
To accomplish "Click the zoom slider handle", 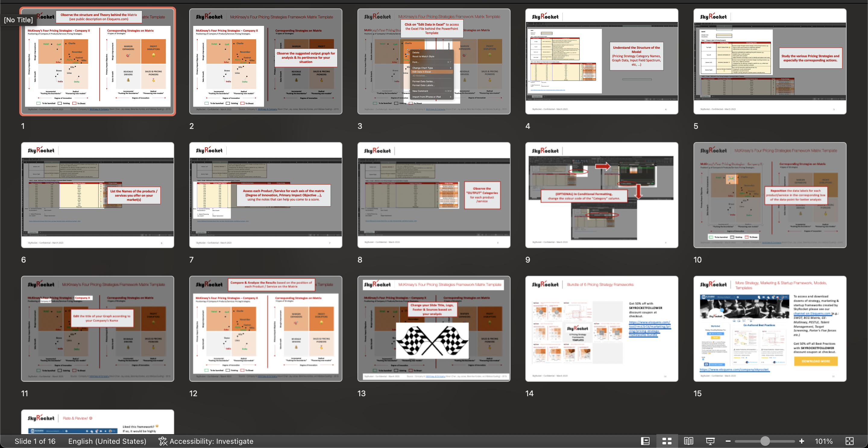I will tap(765, 441).
